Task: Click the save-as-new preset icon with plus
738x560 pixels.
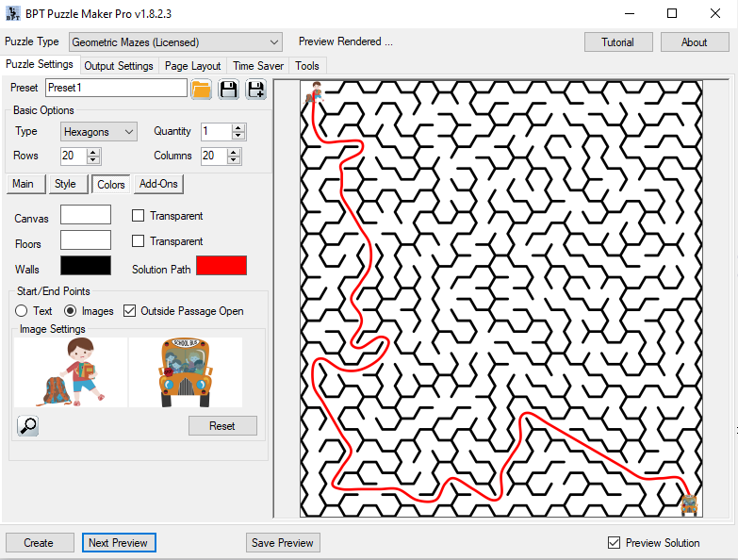Action: (x=256, y=89)
